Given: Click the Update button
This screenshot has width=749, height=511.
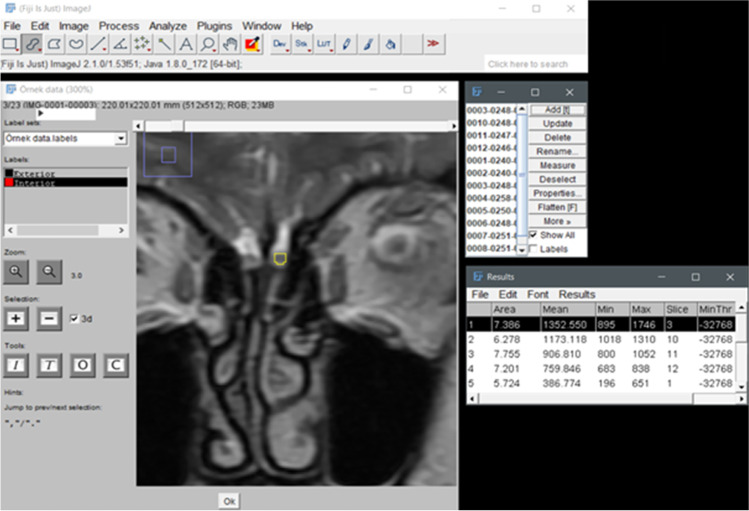Looking at the screenshot, I should pos(557,124).
